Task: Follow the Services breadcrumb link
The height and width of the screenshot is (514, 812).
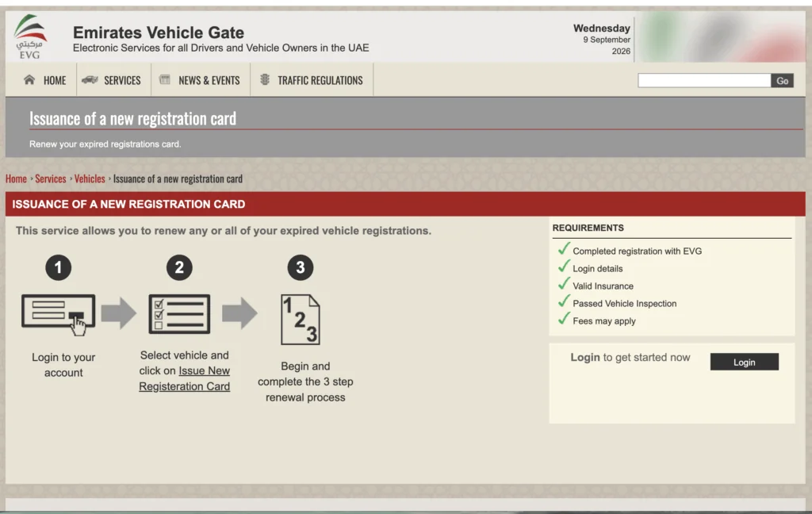Action: [50, 178]
